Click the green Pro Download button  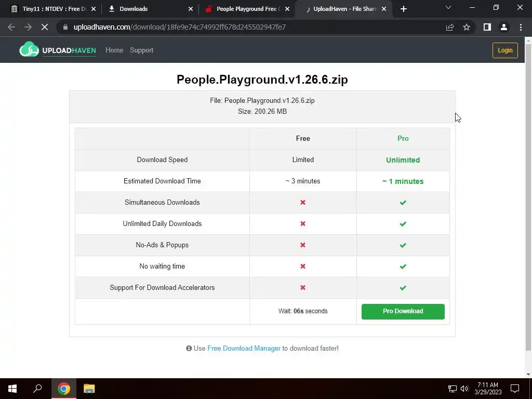click(403, 312)
